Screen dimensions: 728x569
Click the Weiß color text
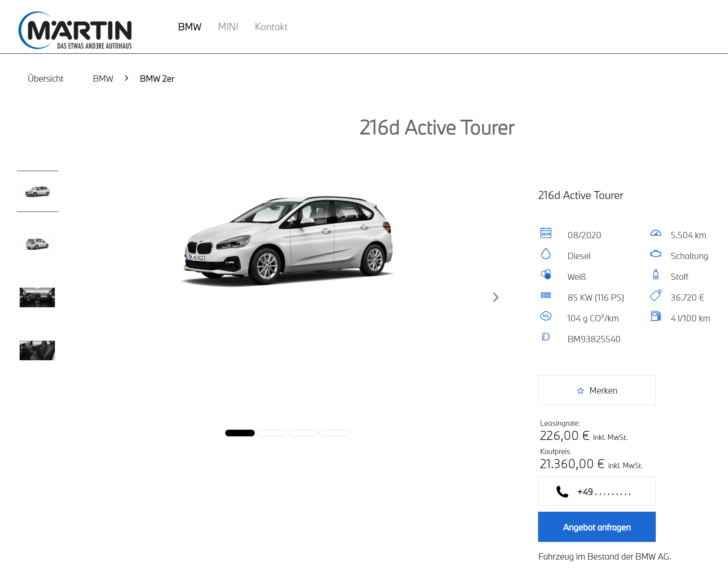point(577,277)
